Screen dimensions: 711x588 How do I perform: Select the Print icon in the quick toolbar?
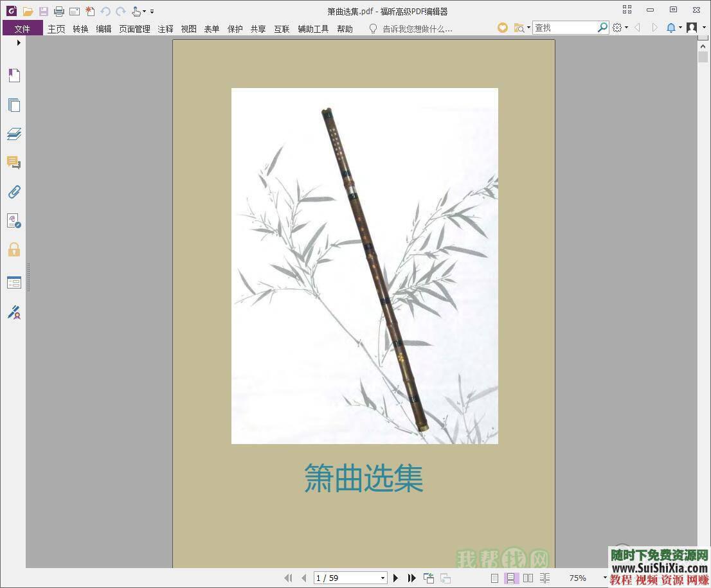pyautogui.click(x=58, y=11)
